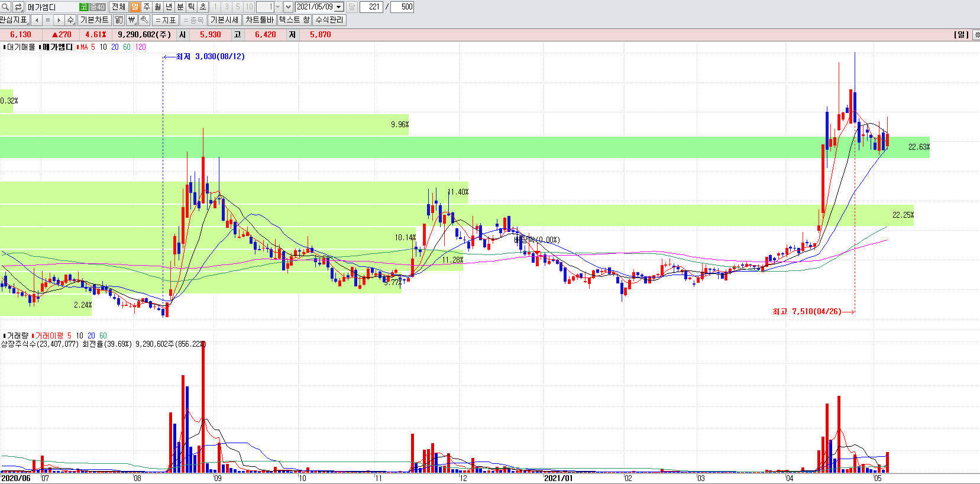Click the chevron dropdown beside interval box
This screenshot has width=980, height=484.
288,7
